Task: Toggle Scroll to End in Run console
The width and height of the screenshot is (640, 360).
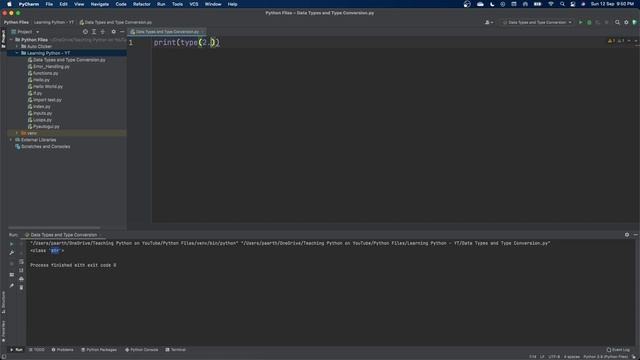Action: pyautogui.click(x=21, y=270)
